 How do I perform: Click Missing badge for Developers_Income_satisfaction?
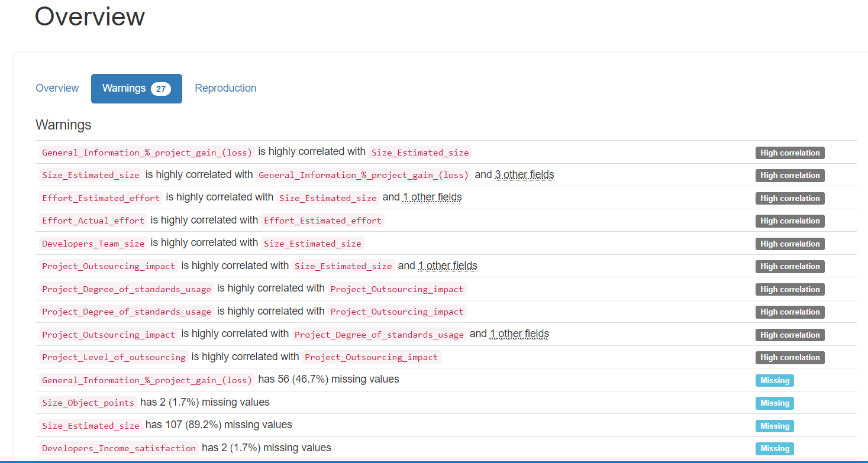tap(774, 449)
